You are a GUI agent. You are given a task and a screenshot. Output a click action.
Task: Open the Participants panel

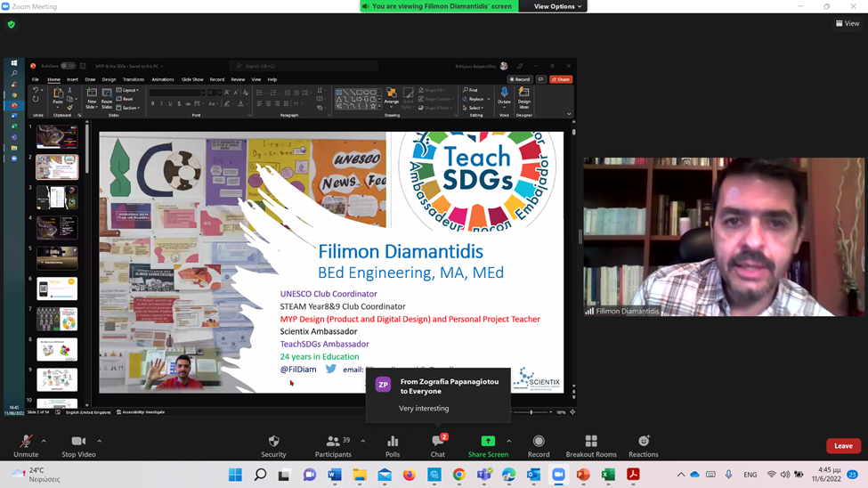[333, 446]
